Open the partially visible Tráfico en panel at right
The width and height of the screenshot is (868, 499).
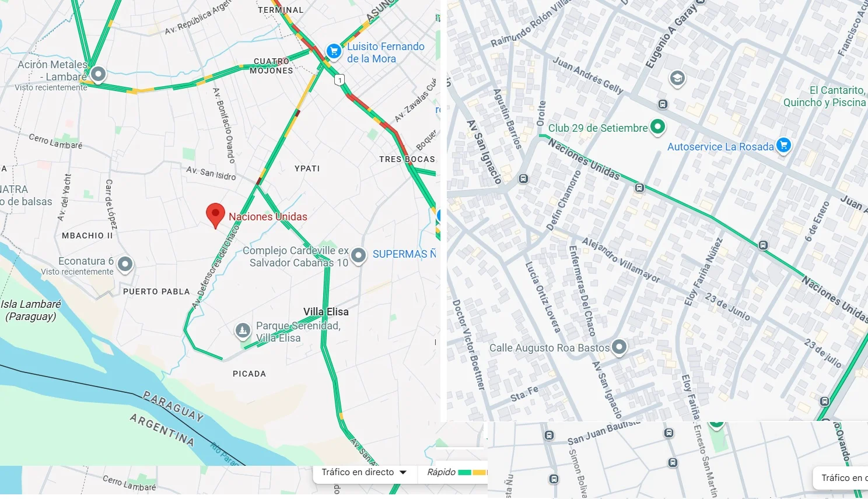coord(841,478)
